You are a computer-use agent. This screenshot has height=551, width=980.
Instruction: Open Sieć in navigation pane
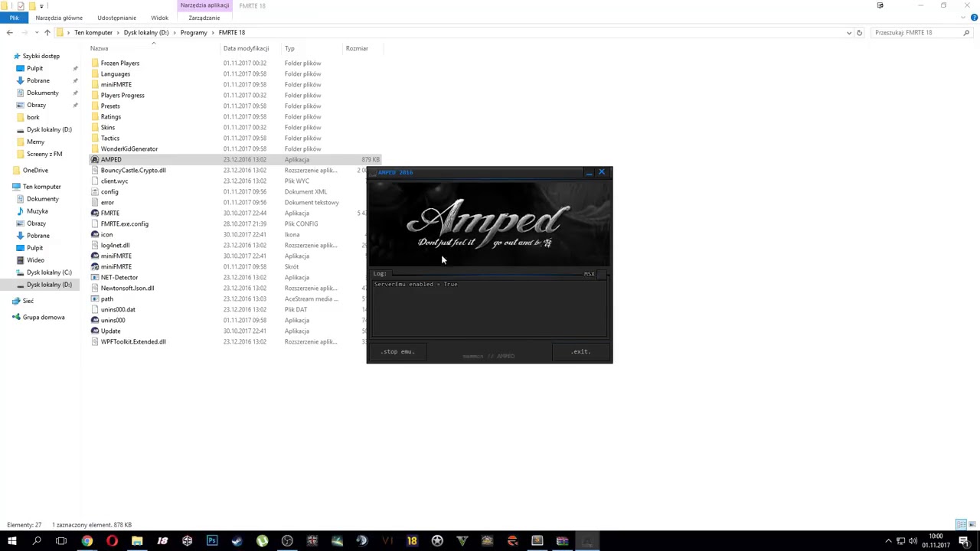click(x=28, y=302)
